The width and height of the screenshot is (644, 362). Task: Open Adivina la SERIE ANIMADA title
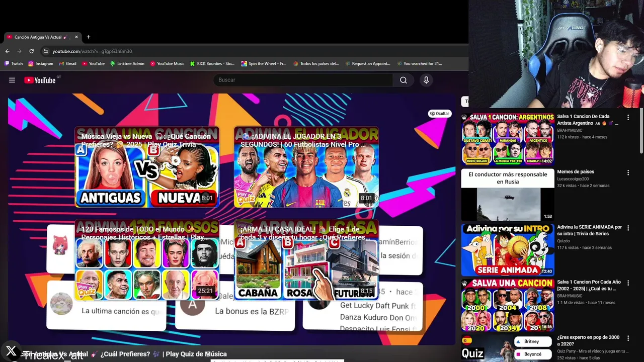pos(589,230)
